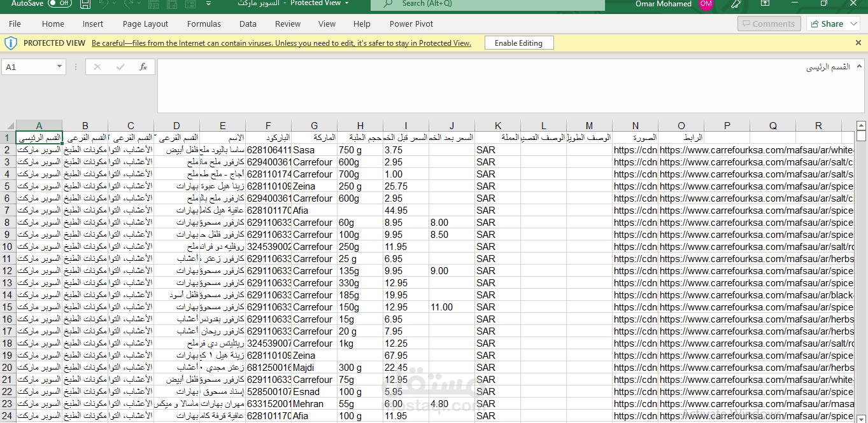The height and width of the screenshot is (423, 868).
Task: Open the View tab
Action: [327, 24]
